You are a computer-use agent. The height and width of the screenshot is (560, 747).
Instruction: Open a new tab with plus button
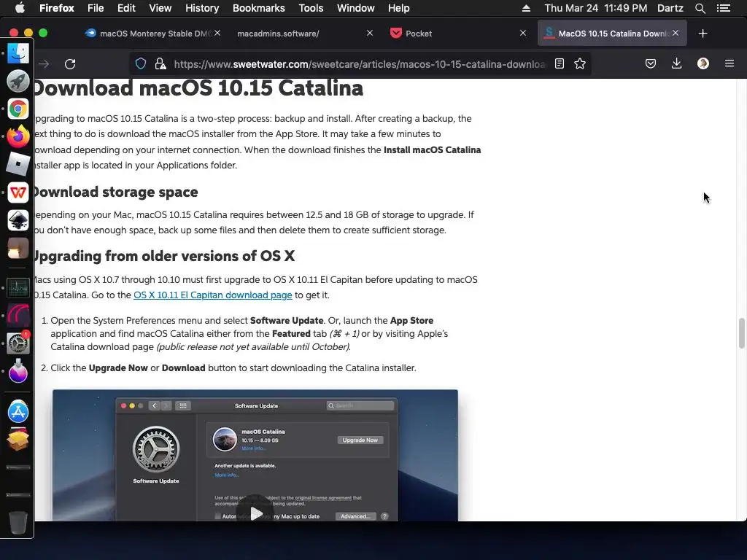[x=703, y=34]
